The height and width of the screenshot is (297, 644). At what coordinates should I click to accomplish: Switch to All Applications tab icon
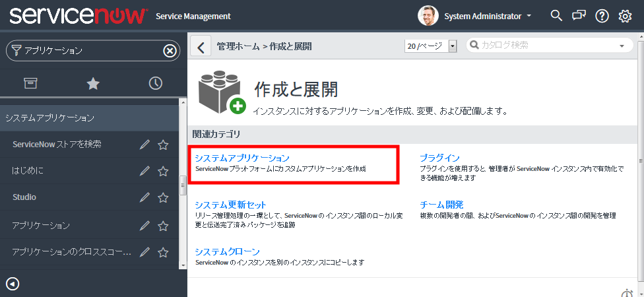point(31,83)
